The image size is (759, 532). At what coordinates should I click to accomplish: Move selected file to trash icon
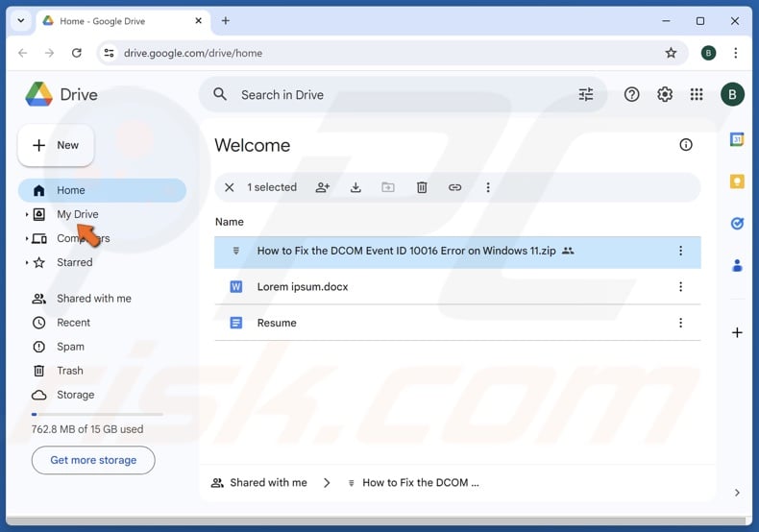pyautogui.click(x=422, y=187)
